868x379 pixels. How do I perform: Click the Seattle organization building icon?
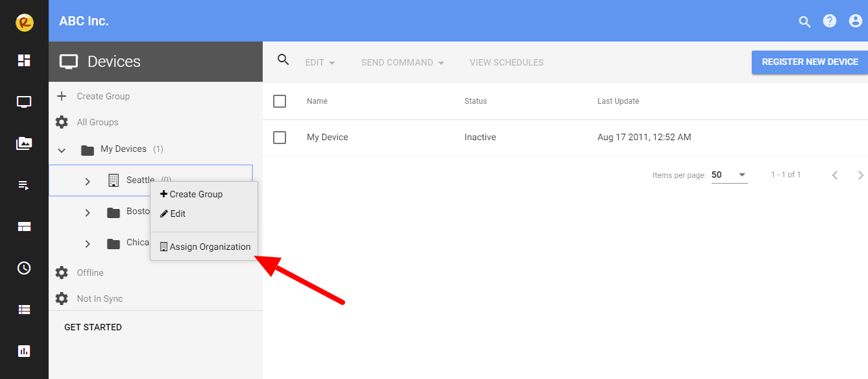point(114,180)
